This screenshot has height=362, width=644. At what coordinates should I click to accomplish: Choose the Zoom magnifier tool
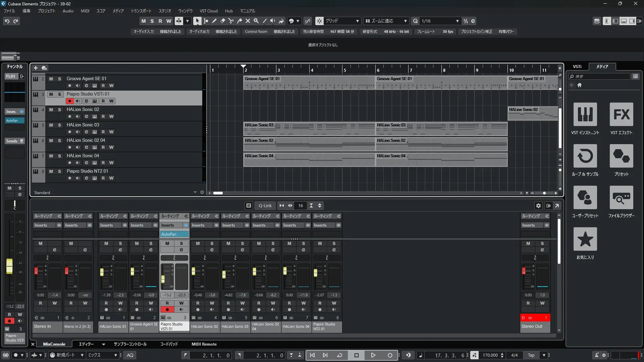click(x=256, y=21)
